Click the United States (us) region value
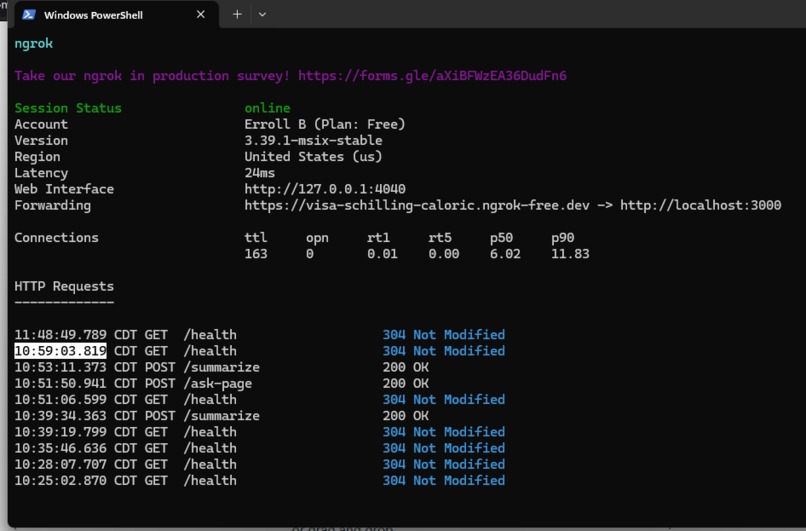Image resolution: width=806 pixels, height=531 pixels. click(x=314, y=157)
